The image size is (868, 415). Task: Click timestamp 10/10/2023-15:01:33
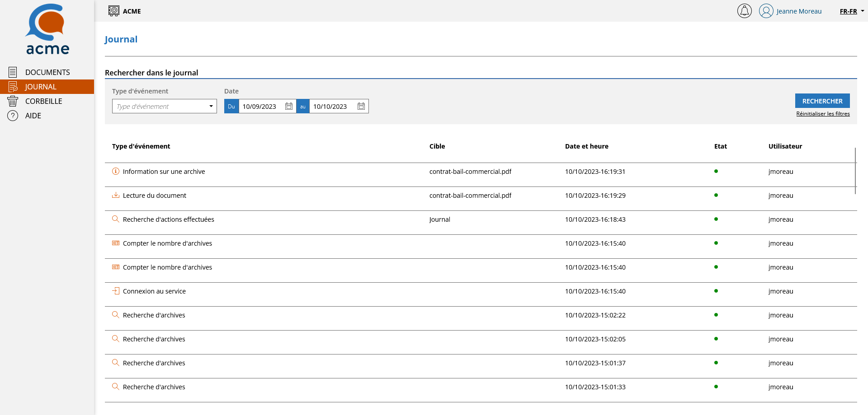[595, 387]
